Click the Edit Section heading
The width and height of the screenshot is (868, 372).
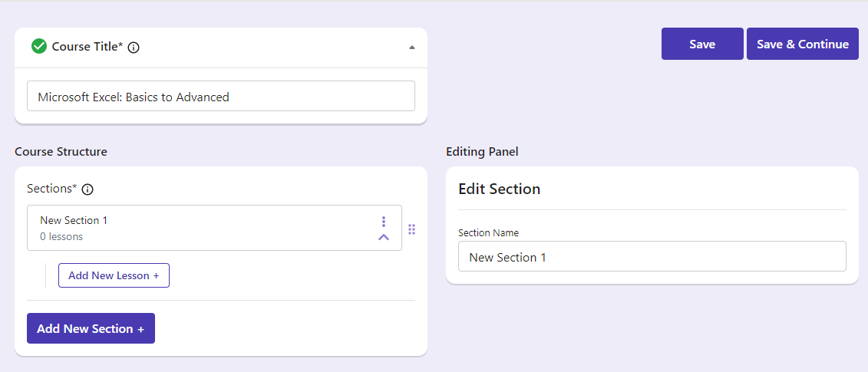click(499, 189)
